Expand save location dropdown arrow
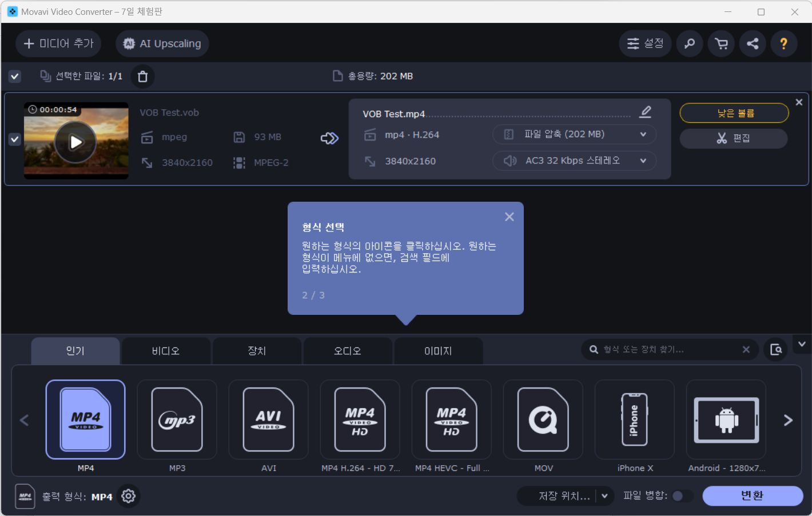The height and width of the screenshot is (516, 812). (604, 496)
